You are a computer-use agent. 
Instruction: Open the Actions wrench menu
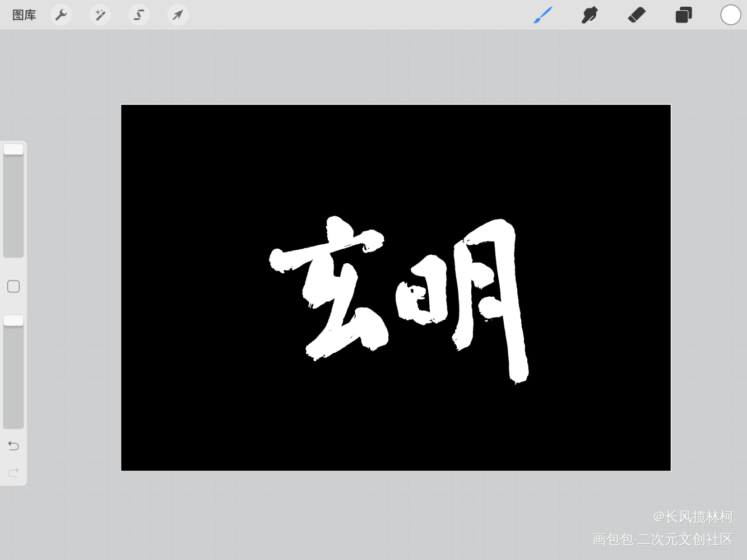coord(61,15)
